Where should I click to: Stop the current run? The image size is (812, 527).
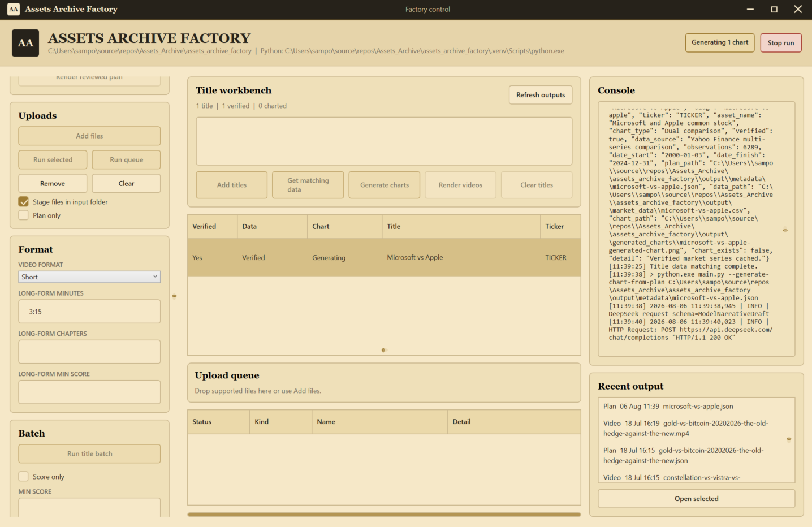point(781,43)
